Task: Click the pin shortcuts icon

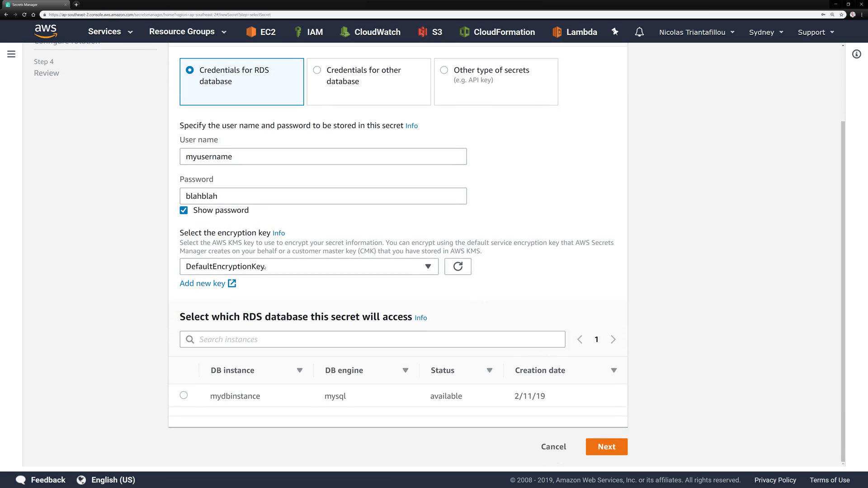Action: click(615, 32)
